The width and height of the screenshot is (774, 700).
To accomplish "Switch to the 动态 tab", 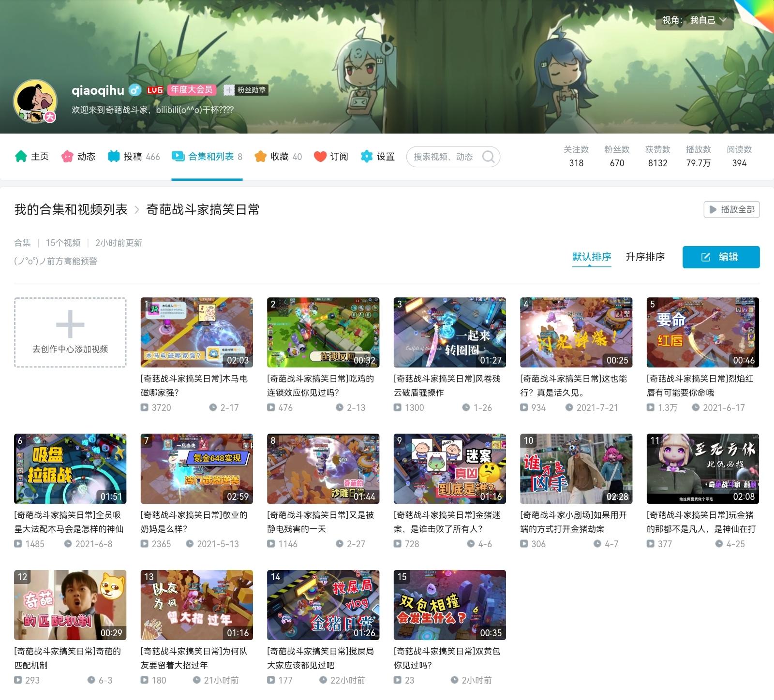I will click(78, 157).
